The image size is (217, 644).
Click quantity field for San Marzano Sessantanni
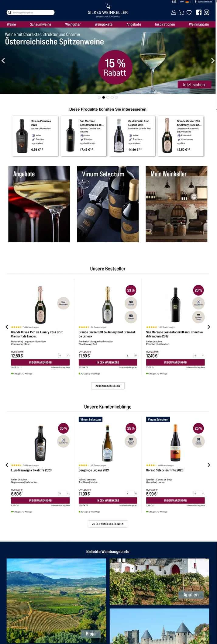(197, 355)
